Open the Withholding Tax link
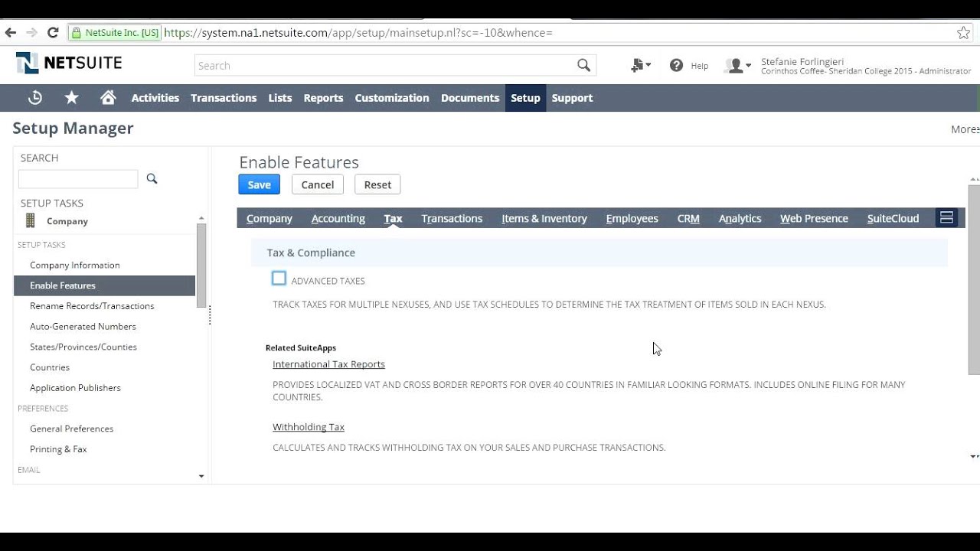The image size is (980, 551). (x=309, y=427)
